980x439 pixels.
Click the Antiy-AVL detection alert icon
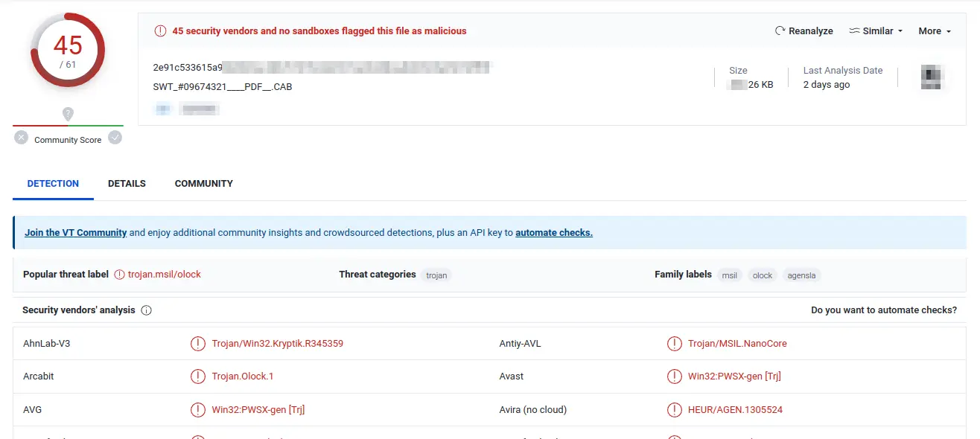[x=674, y=344]
